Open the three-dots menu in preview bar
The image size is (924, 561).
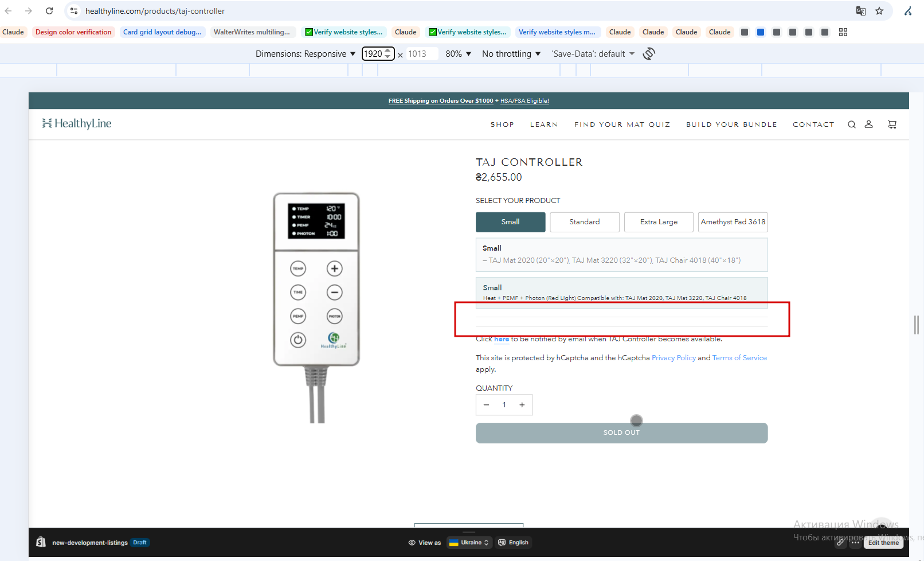(x=855, y=542)
